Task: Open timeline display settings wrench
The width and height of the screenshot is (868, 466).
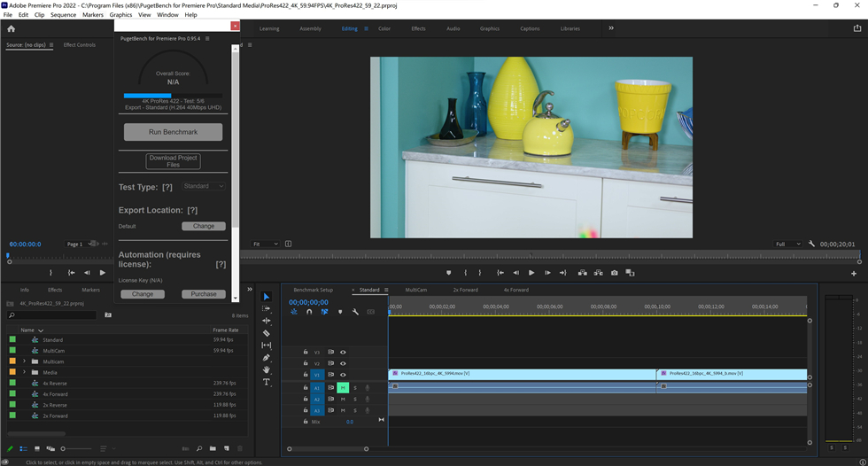Action: [x=355, y=312]
